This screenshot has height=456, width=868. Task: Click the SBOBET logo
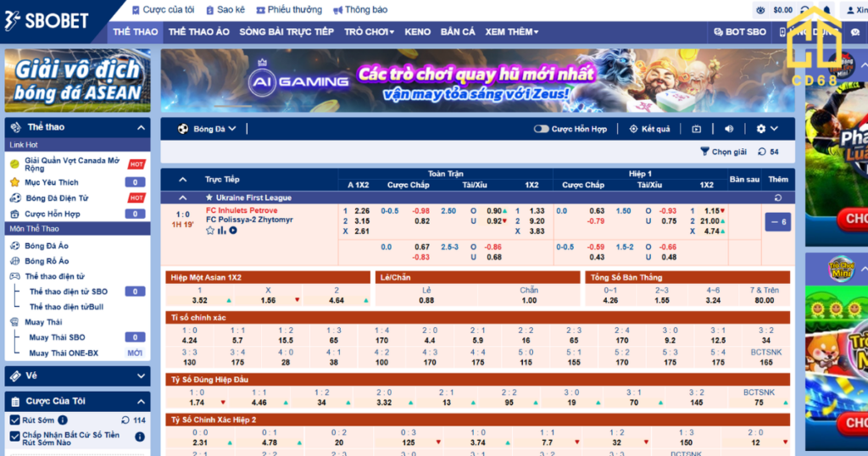click(x=47, y=21)
